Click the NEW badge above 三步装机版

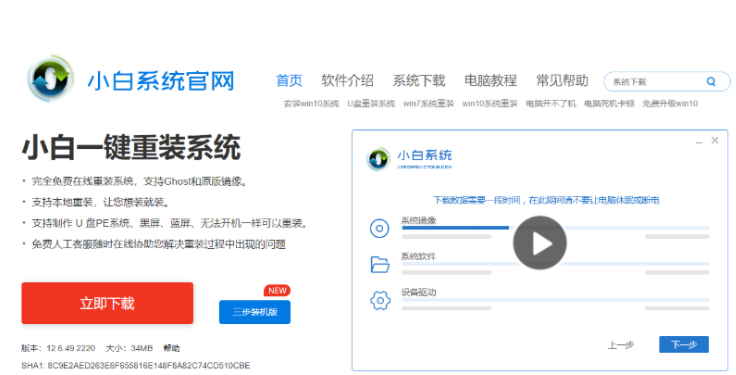click(277, 291)
